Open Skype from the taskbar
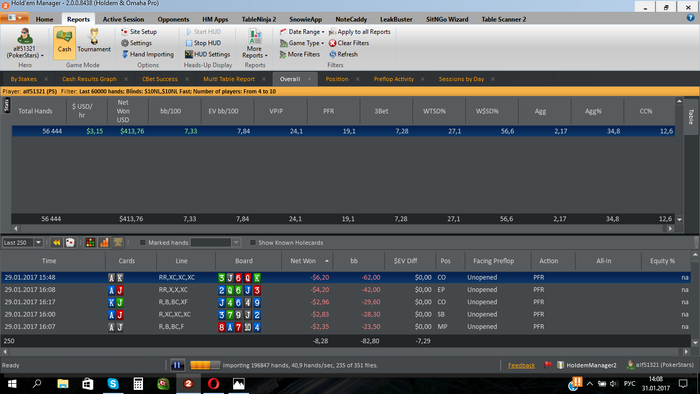Viewport: 700px width, 394px height. 113,384
